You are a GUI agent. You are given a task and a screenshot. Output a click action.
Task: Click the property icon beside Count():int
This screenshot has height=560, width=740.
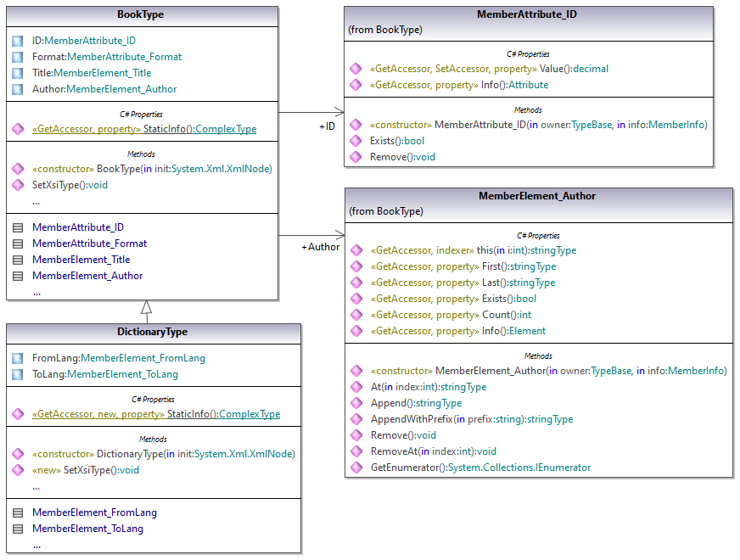click(x=356, y=315)
